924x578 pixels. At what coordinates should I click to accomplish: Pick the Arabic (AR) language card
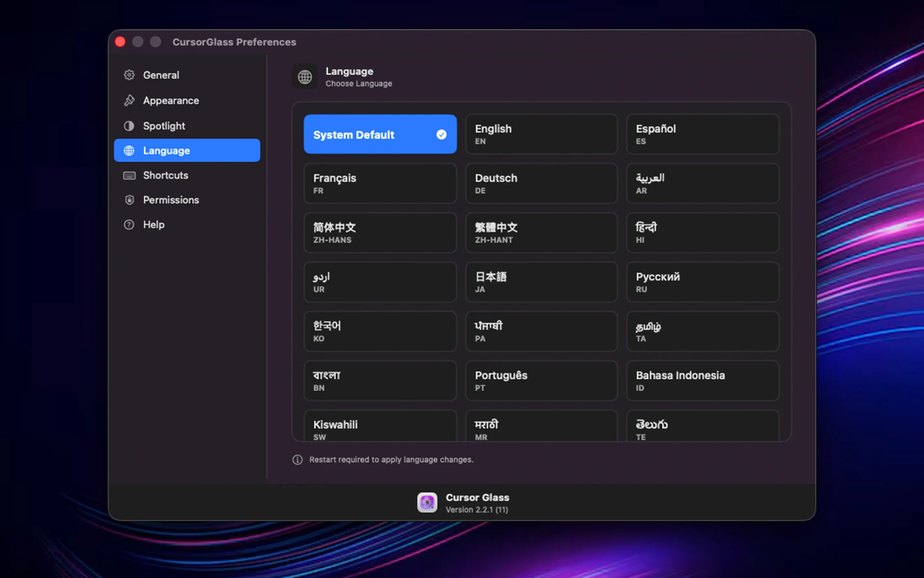pos(703,183)
